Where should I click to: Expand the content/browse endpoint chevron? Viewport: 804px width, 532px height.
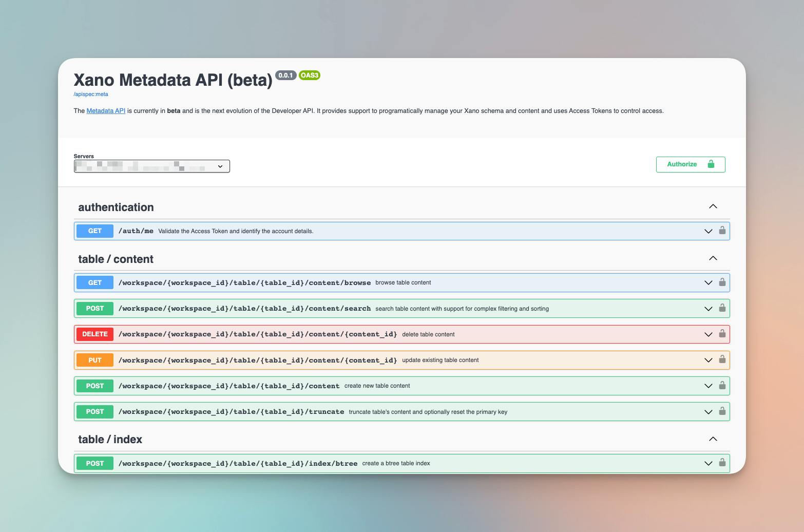[708, 283]
